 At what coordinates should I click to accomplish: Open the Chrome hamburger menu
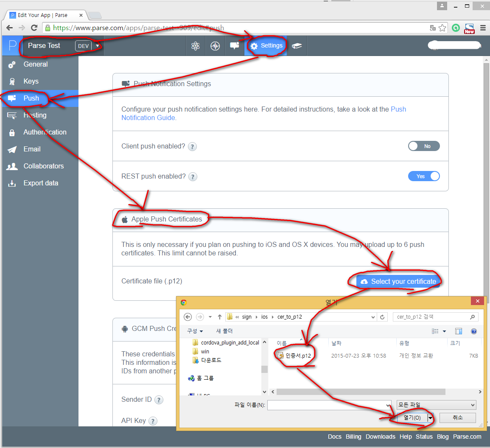click(x=483, y=28)
